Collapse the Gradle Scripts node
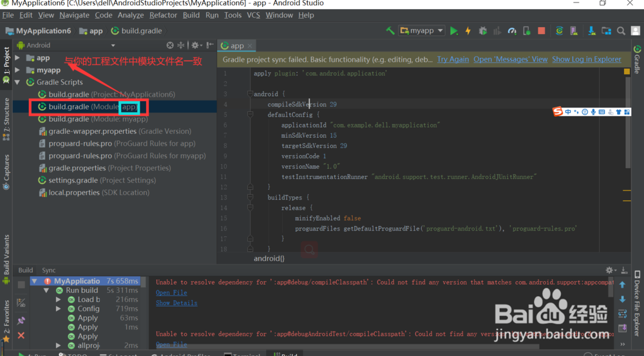Image resolution: width=644 pixels, height=356 pixels. pyautogui.click(x=17, y=82)
